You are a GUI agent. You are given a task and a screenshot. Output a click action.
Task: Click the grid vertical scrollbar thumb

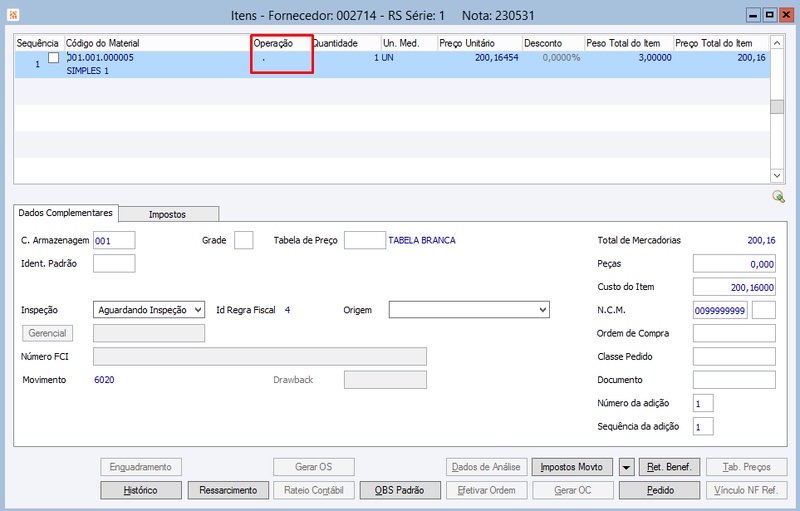pyautogui.click(x=777, y=107)
